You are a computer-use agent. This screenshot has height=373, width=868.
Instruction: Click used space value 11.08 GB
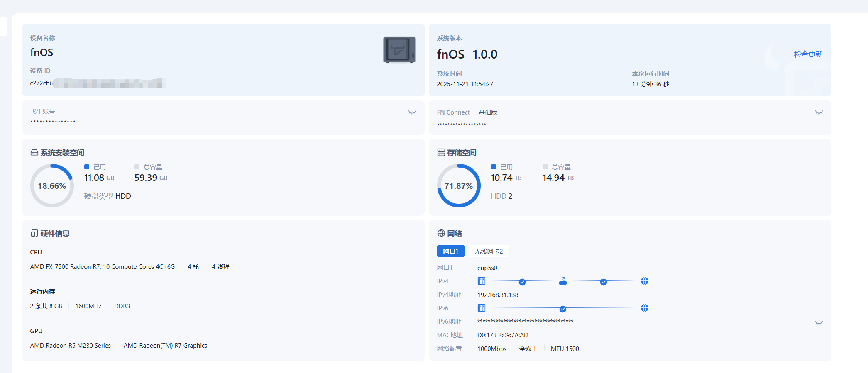tap(99, 178)
